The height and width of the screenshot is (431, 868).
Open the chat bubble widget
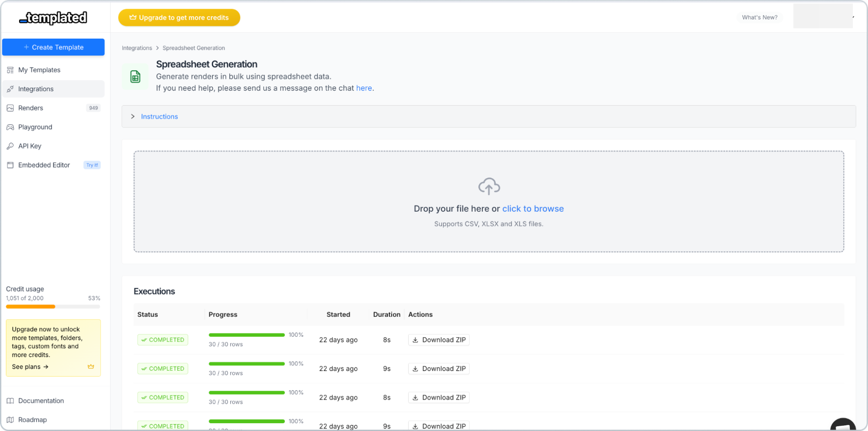(843, 425)
